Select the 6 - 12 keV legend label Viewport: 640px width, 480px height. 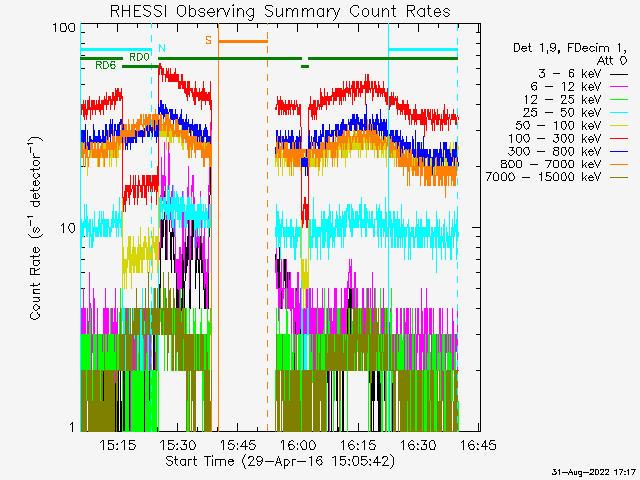click(566, 87)
